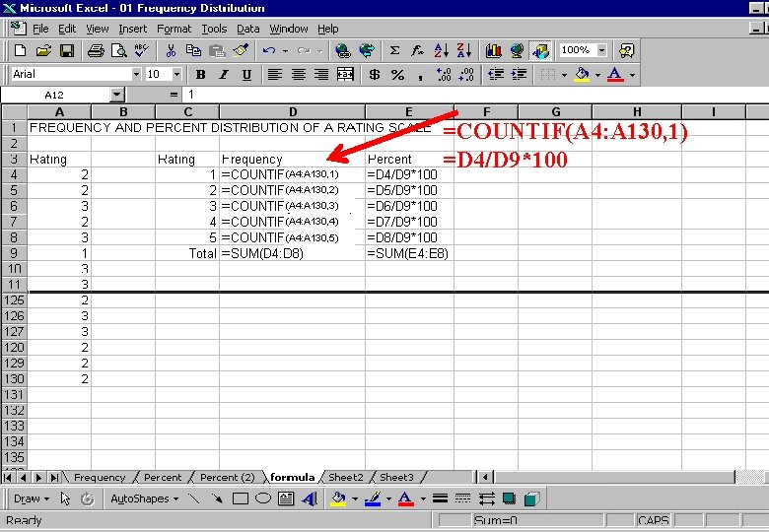Open Print Preview magnifier icon
The height and width of the screenshot is (532, 769).
point(118,50)
